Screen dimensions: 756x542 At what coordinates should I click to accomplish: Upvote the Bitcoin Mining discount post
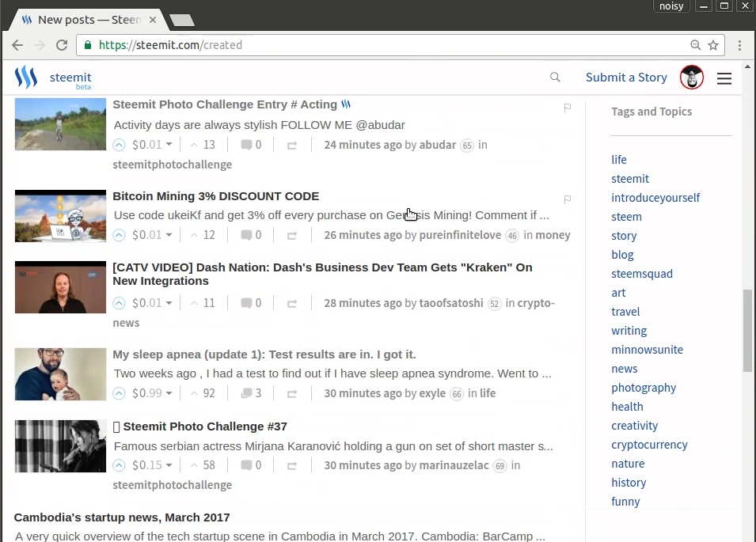point(119,235)
